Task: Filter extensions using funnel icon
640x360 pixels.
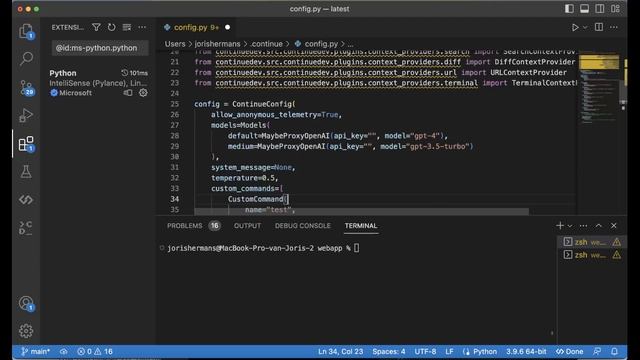Action: (96, 27)
